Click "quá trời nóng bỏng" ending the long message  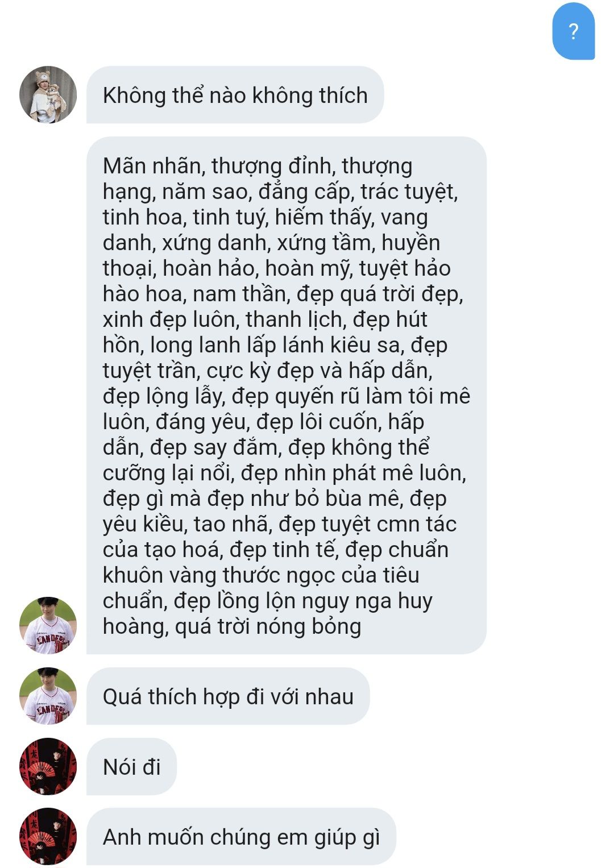[268, 626]
